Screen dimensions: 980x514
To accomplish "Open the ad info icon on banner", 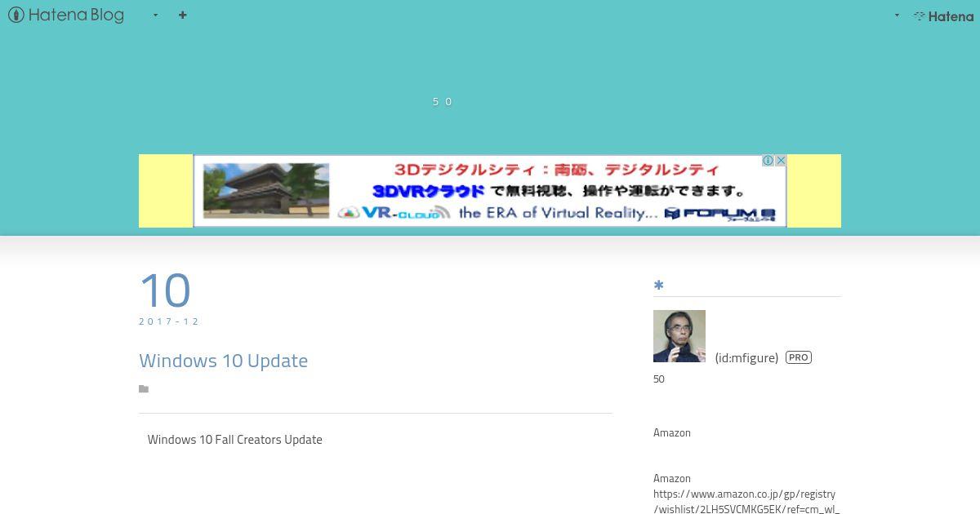I will pos(768,161).
